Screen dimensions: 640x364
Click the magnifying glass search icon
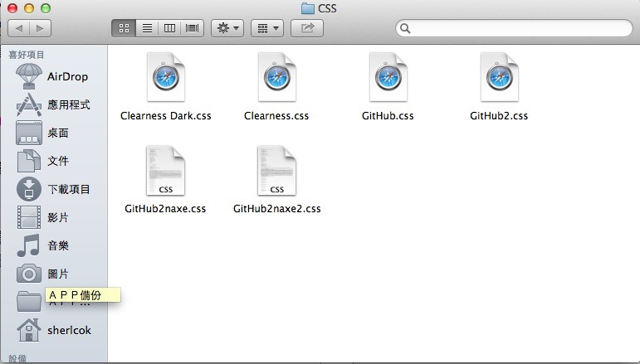405,28
